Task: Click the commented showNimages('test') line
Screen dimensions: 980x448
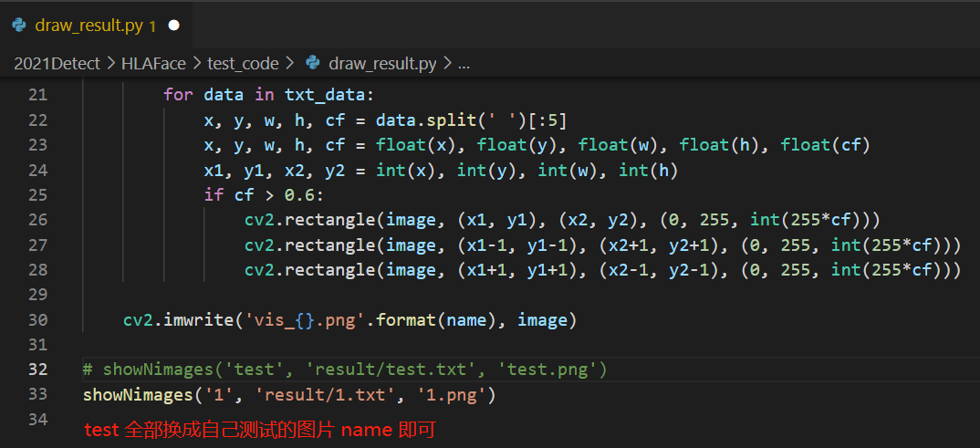Action: (345, 370)
